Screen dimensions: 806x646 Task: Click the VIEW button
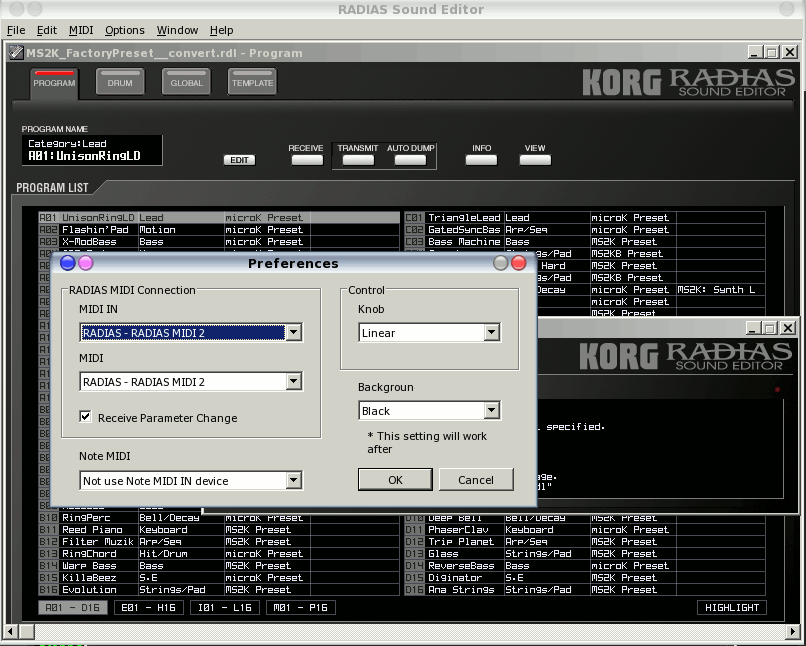(x=535, y=160)
